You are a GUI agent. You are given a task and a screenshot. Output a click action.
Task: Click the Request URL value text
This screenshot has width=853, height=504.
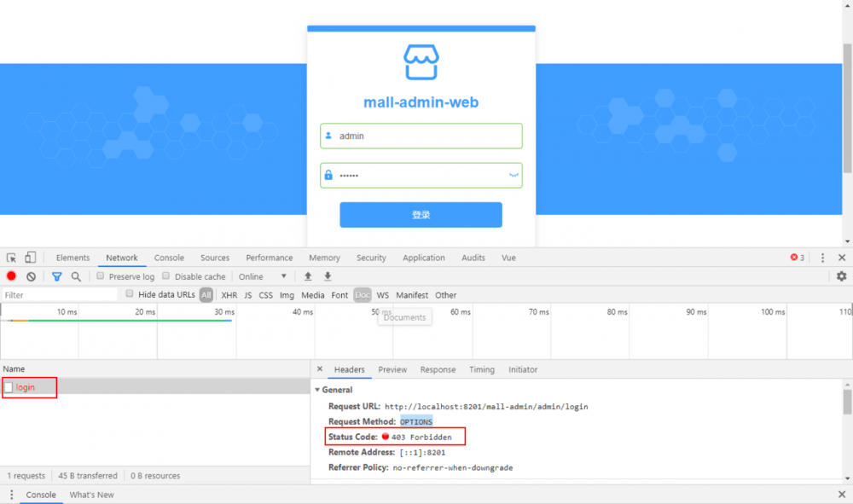486,407
